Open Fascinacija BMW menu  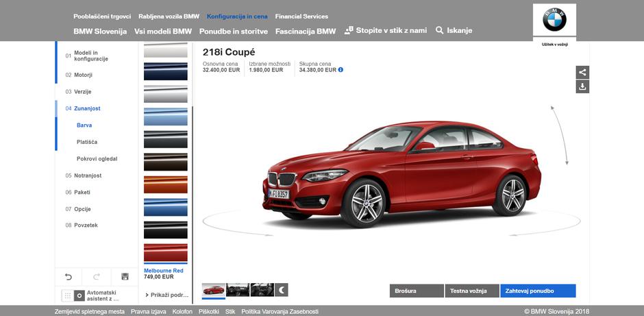306,32
